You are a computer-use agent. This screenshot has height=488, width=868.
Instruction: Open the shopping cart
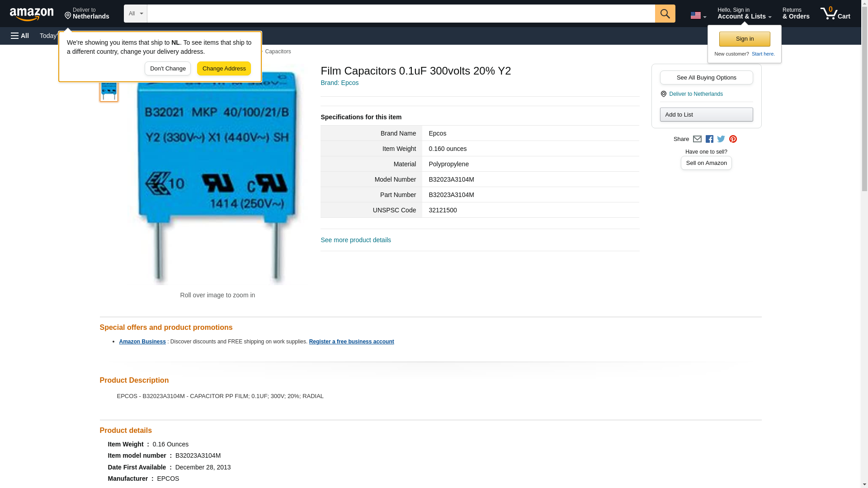(x=835, y=14)
